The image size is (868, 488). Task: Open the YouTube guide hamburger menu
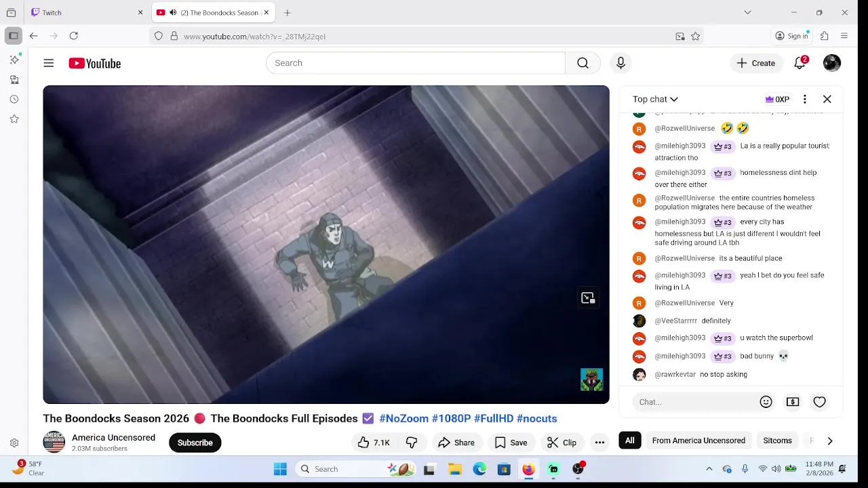click(x=49, y=63)
